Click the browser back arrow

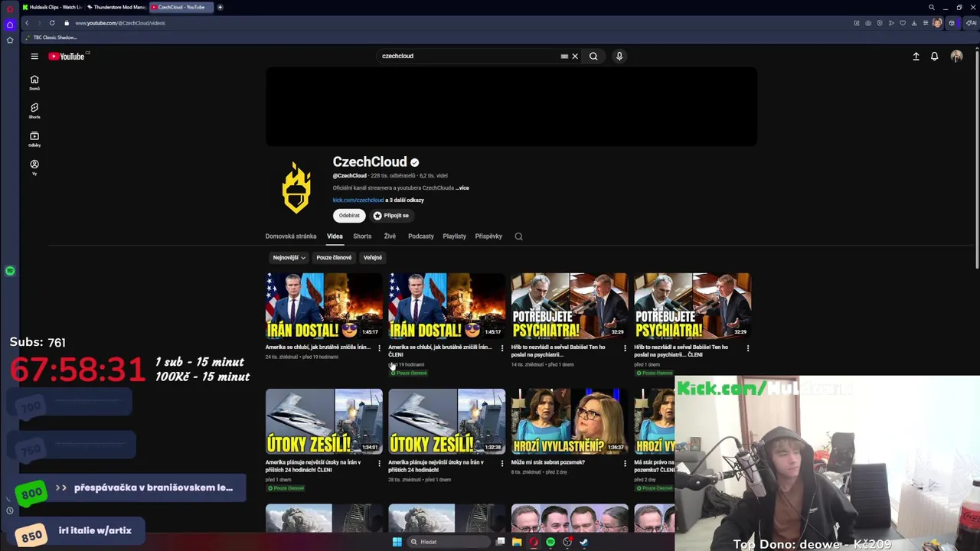27,23
